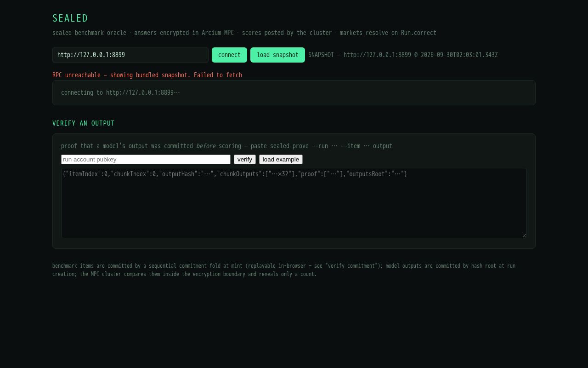Click the SNAPSHOT timestamp status text

403,55
